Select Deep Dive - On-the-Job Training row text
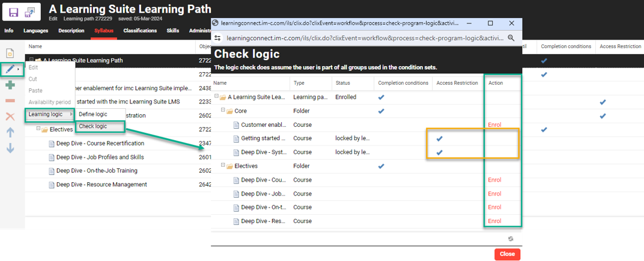The height and width of the screenshot is (261, 644). (x=97, y=171)
